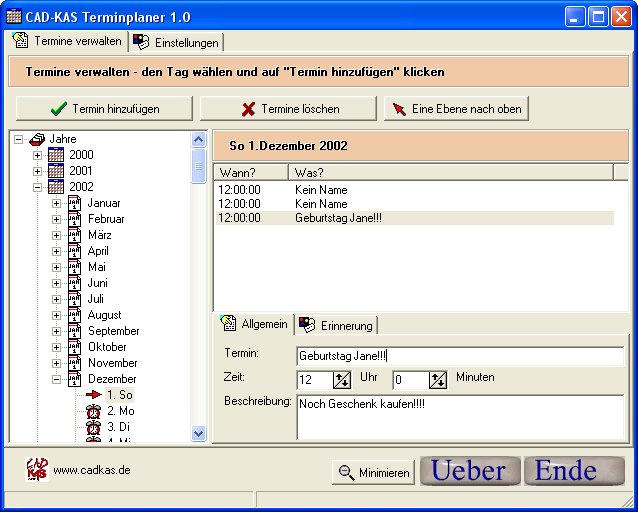
Task: Expand the November month node
Action: click(57, 363)
